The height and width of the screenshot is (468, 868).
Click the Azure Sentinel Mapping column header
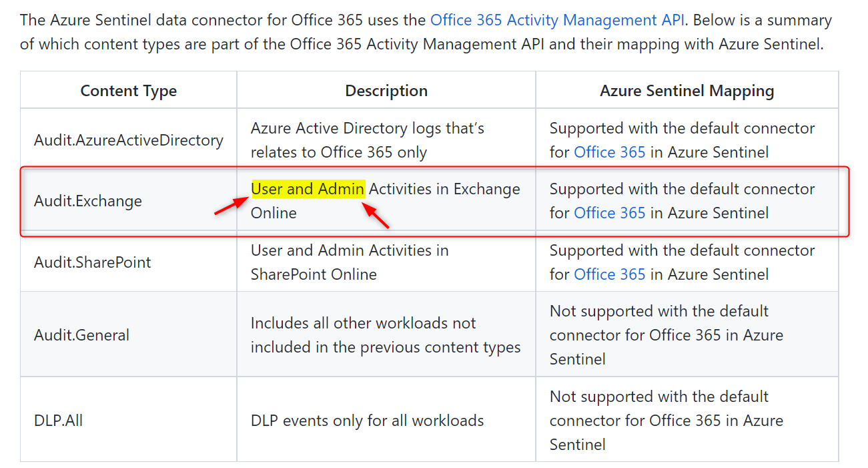click(687, 90)
